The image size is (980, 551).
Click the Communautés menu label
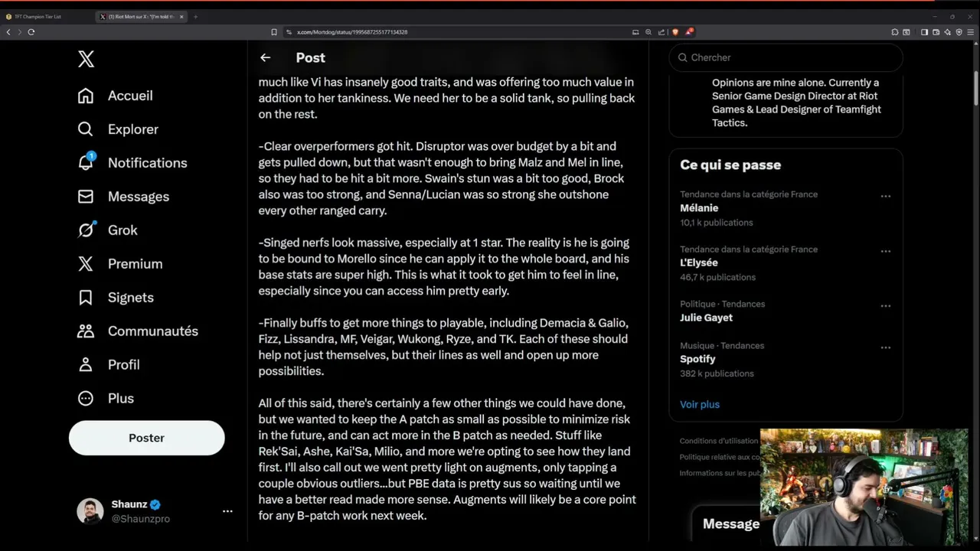point(153,331)
